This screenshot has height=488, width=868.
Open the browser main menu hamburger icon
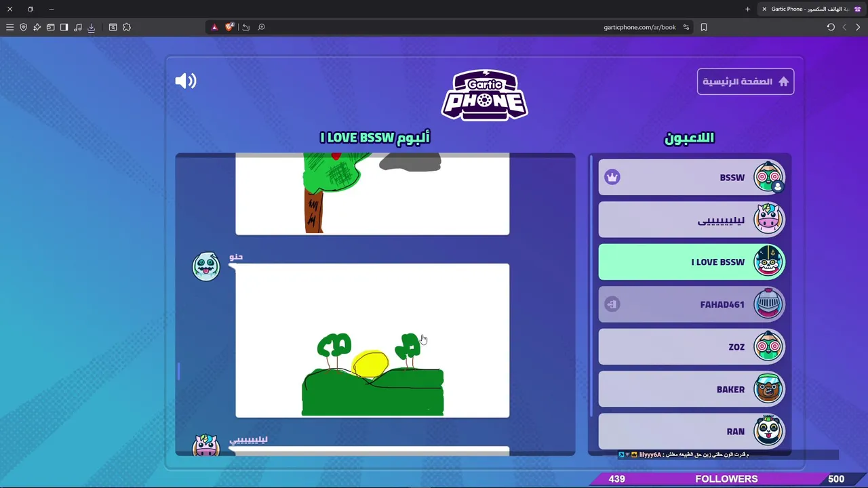pos(9,27)
